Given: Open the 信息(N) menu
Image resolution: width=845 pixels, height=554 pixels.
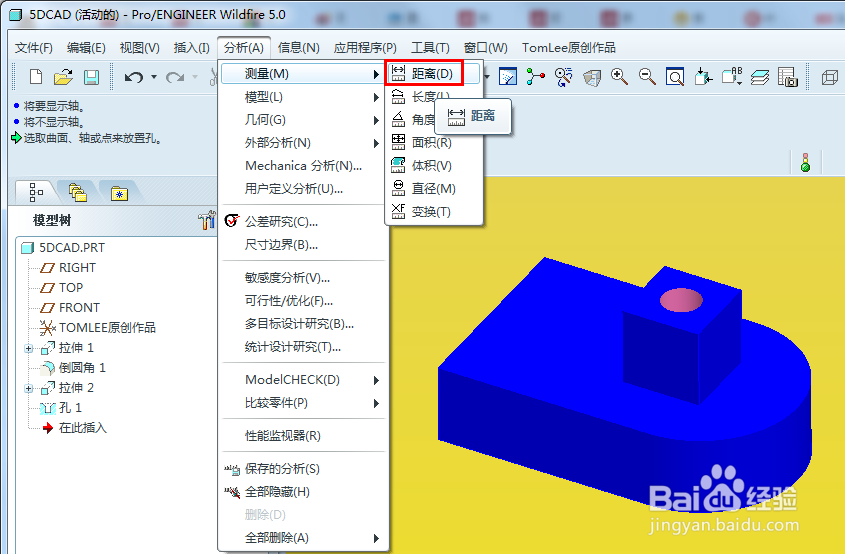Looking at the screenshot, I should (299, 48).
